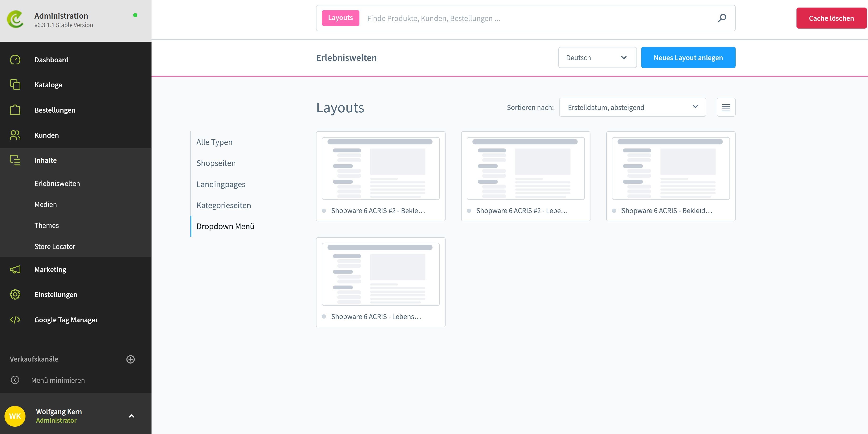Filter layouts by Landingpages
The image size is (868, 434).
(221, 184)
